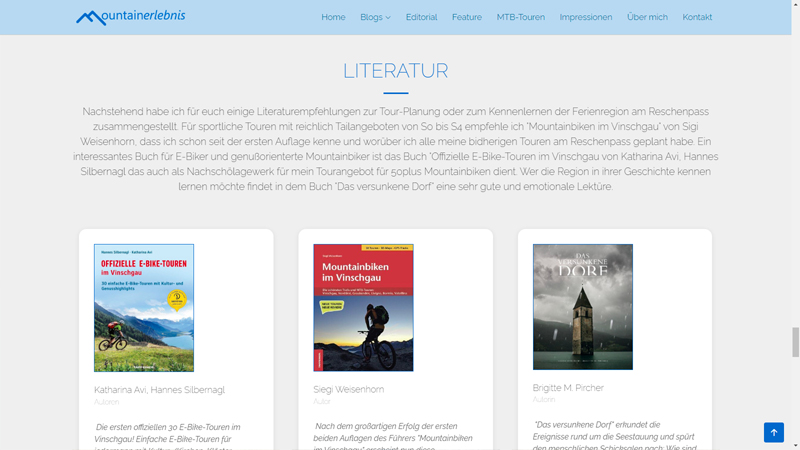Image resolution: width=800 pixels, height=450 pixels.
Task: Open the Home menu item
Action: point(333,17)
